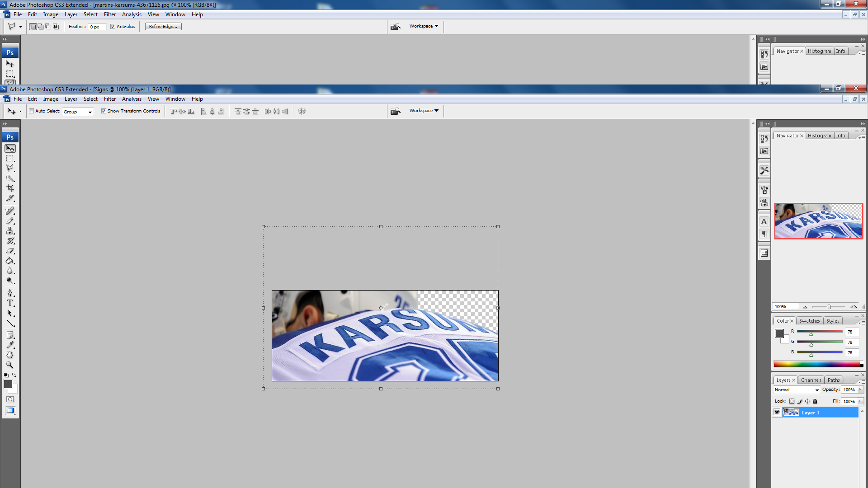Enable the Auto-Select checkbox
868x488 pixels.
(32, 111)
